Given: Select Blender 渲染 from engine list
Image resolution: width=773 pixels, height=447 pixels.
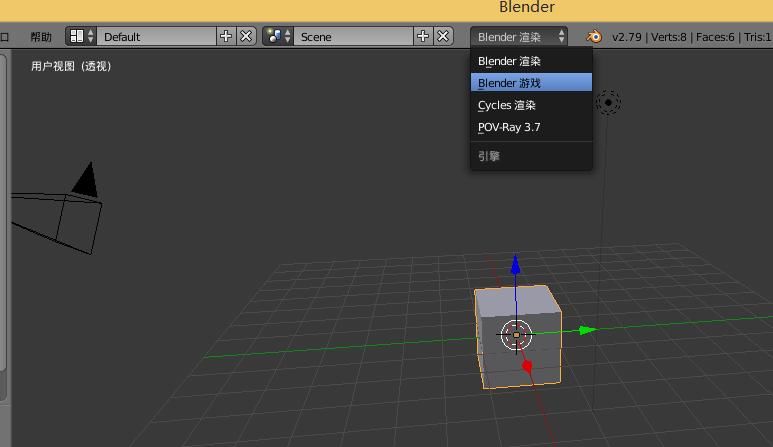Looking at the screenshot, I should point(531,62).
